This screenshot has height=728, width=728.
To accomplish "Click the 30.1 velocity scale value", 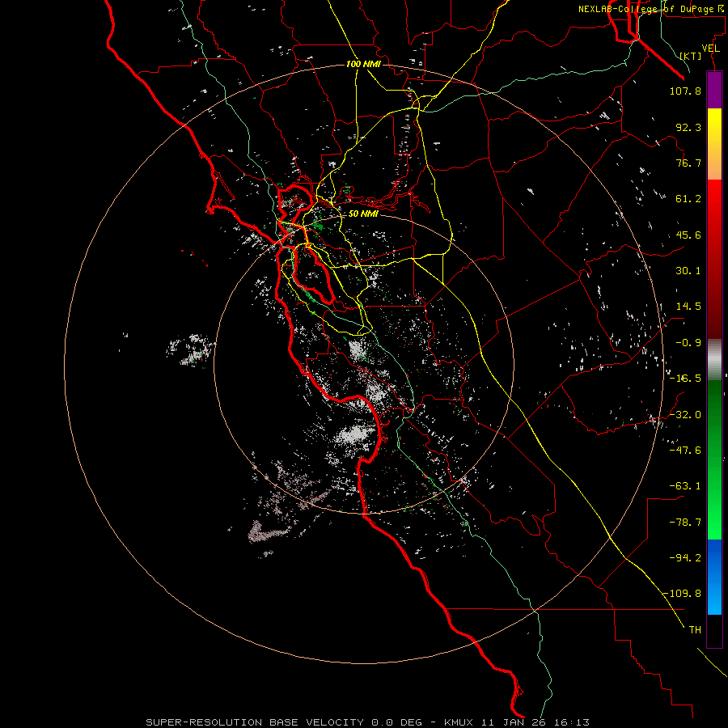I will pyautogui.click(x=688, y=271).
